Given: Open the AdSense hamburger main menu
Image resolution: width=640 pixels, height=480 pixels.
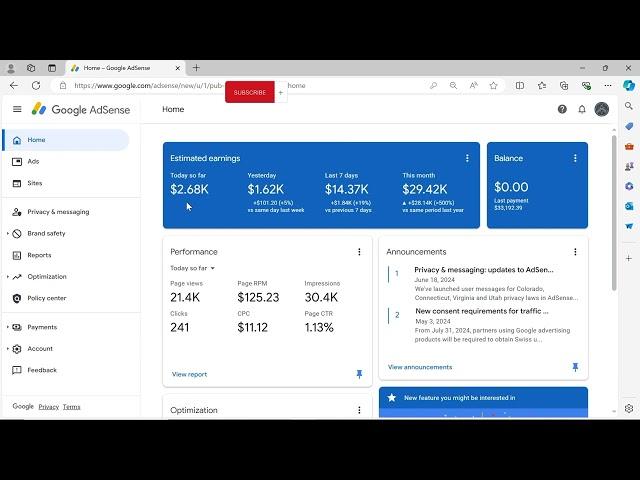Looking at the screenshot, I should pyautogui.click(x=17, y=109).
